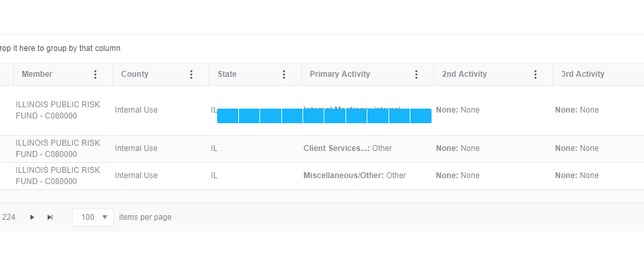The width and height of the screenshot is (644, 253).
Task: Click Internal Use in Miscellaneous/Other row
Action: [x=136, y=176]
